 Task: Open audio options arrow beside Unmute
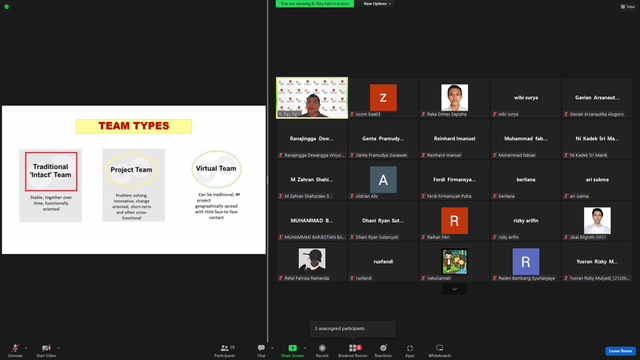click(x=26, y=348)
